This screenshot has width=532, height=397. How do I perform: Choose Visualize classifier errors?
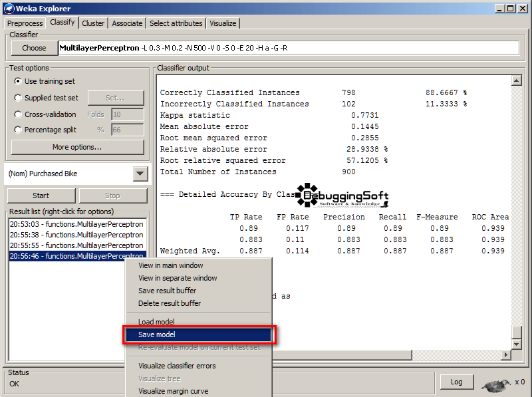tap(199, 366)
